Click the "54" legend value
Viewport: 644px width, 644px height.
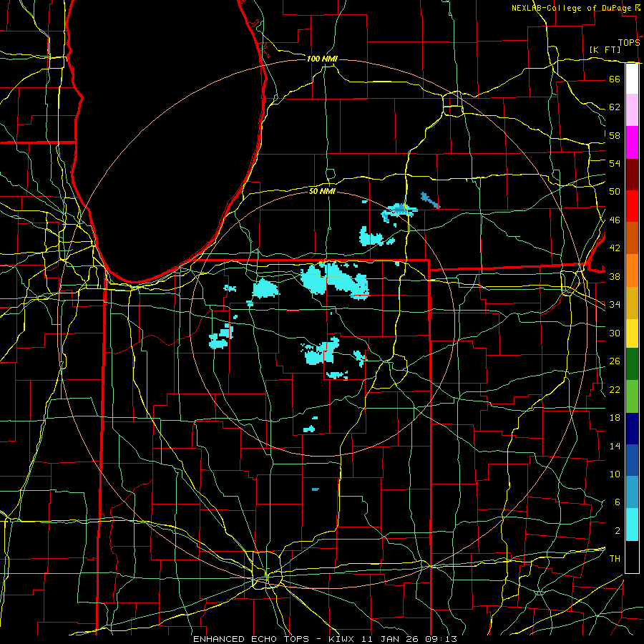615,163
